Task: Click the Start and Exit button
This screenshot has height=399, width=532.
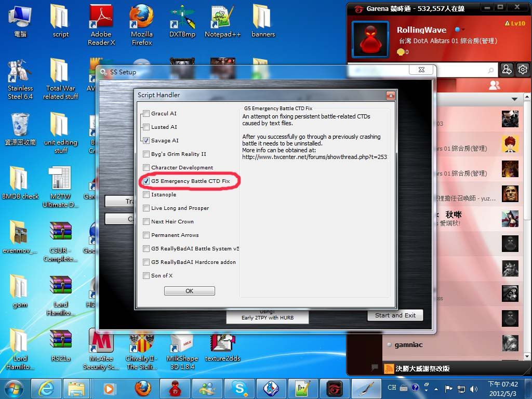Action: point(395,315)
